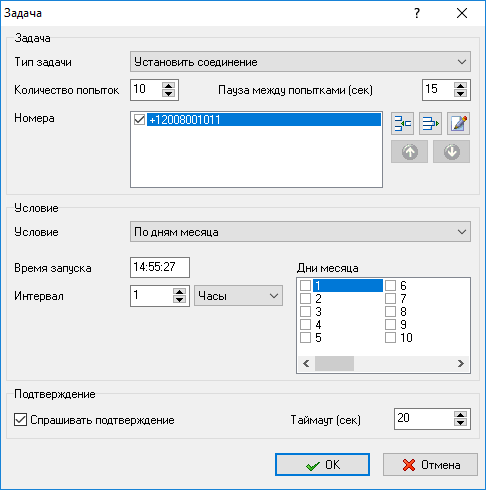
Task: Move selected number down with arrow button
Action: pyautogui.click(x=451, y=152)
